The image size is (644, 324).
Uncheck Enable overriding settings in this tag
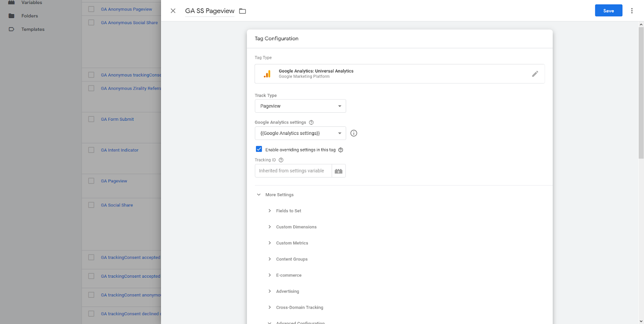tap(259, 149)
